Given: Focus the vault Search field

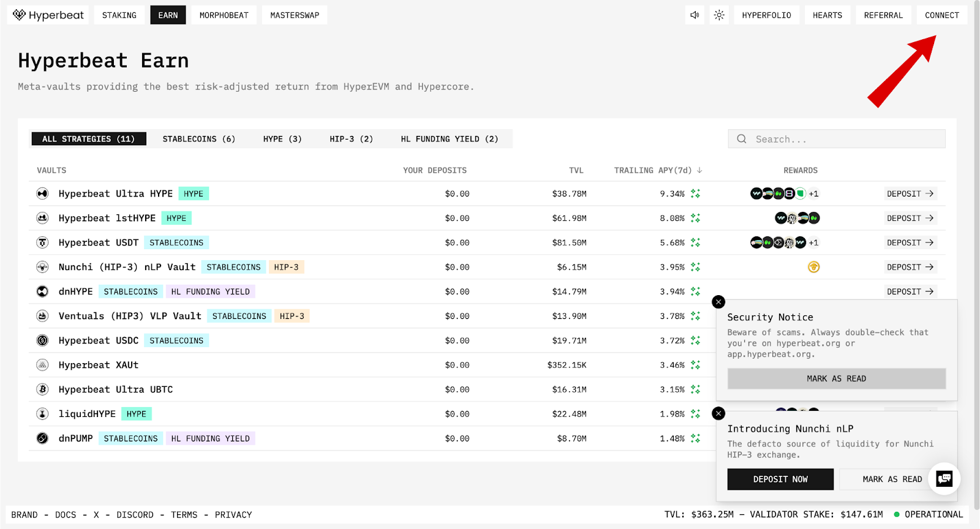Looking at the screenshot, I should (837, 139).
